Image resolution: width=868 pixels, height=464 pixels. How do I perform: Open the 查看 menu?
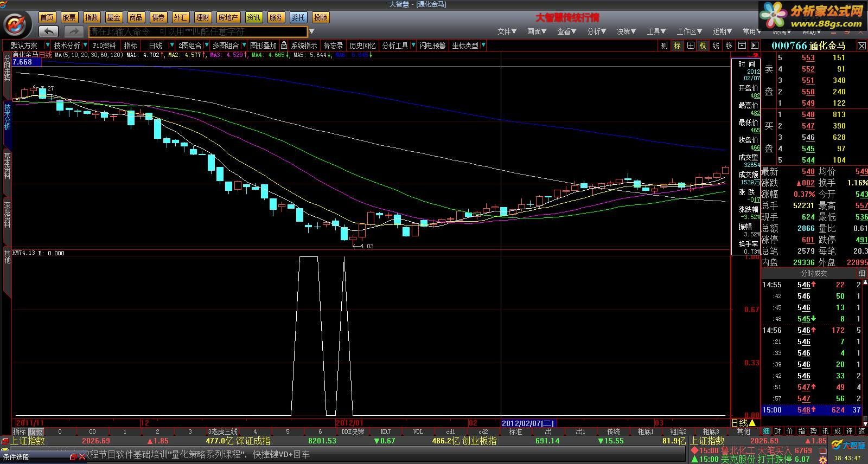pyautogui.click(x=566, y=31)
